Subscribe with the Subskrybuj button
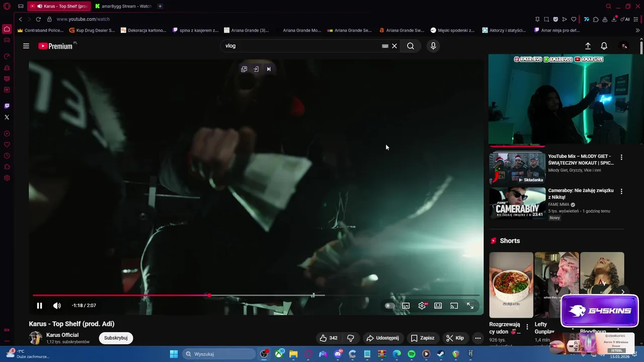The height and width of the screenshot is (362, 644). 116,338
